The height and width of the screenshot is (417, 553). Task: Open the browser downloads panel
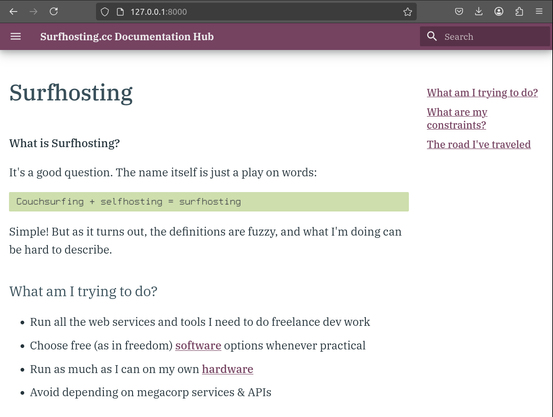pos(479,12)
